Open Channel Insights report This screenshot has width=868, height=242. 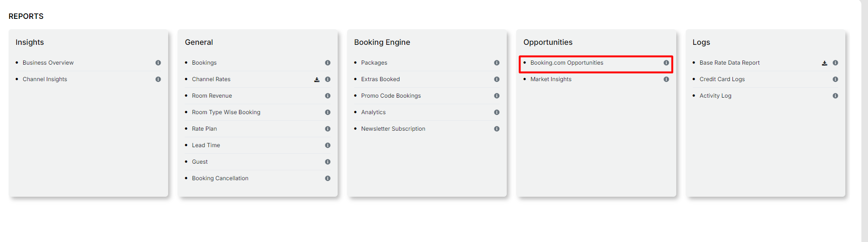(x=45, y=79)
